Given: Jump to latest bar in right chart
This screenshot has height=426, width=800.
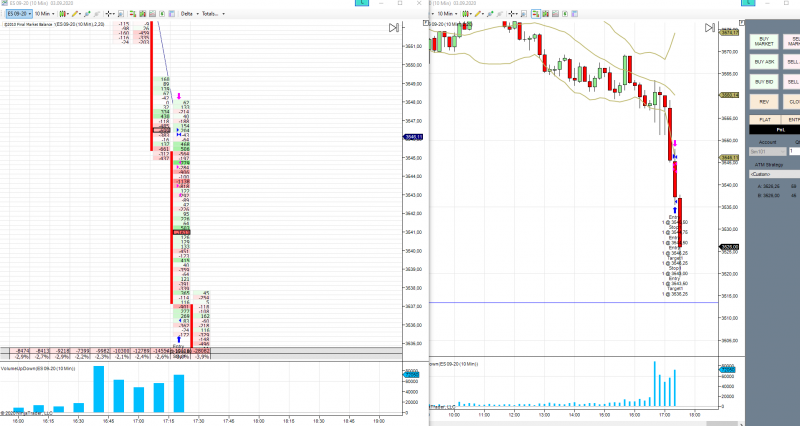Looking at the screenshot, I should point(709,28).
